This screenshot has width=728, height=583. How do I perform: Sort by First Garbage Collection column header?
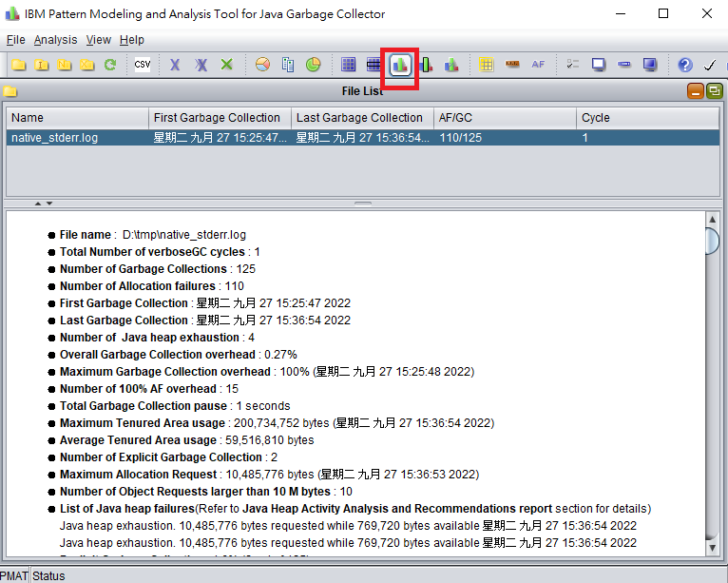coord(220,118)
